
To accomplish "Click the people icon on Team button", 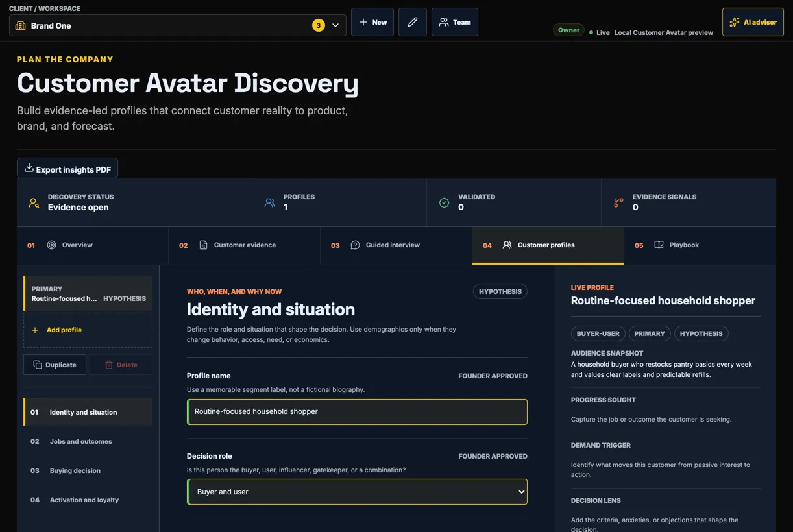I will [444, 22].
